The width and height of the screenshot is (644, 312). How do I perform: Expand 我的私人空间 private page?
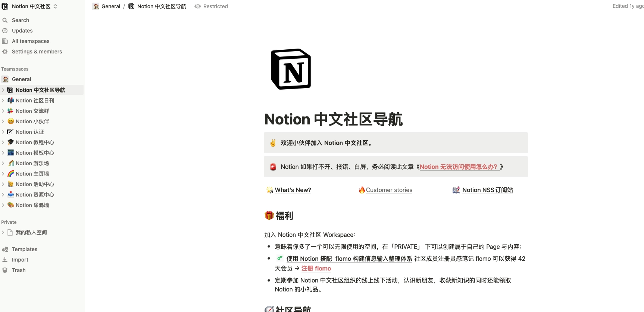3,232
